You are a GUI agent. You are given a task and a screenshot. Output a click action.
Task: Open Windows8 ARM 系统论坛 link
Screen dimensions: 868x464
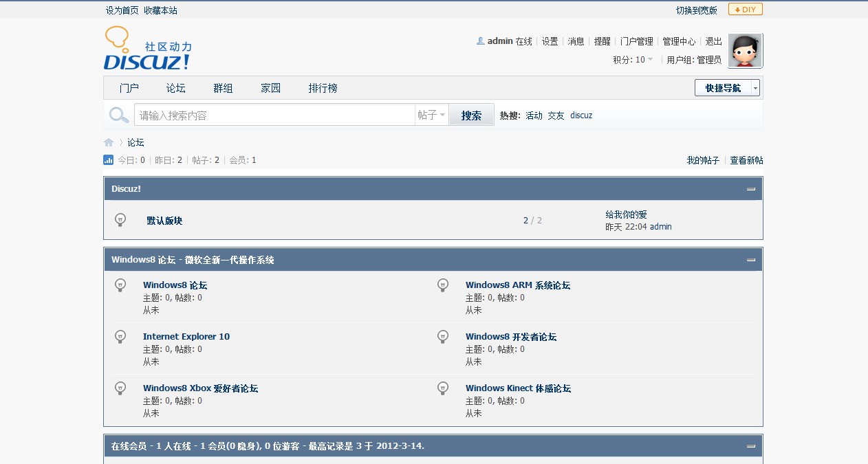click(x=518, y=285)
